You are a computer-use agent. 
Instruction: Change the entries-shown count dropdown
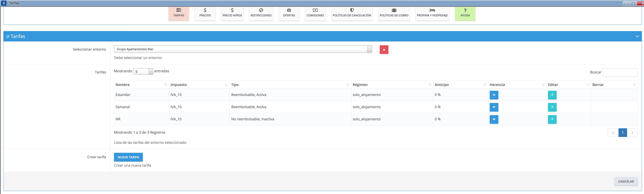point(143,72)
